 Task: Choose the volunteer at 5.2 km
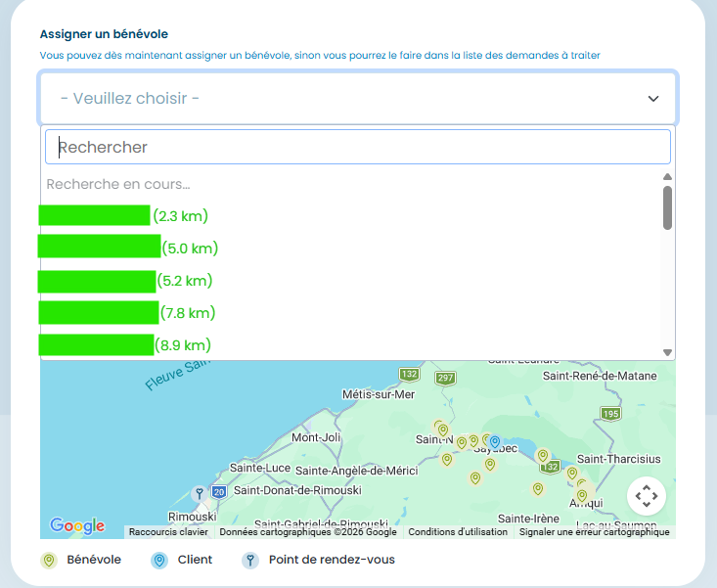point(125,281)
